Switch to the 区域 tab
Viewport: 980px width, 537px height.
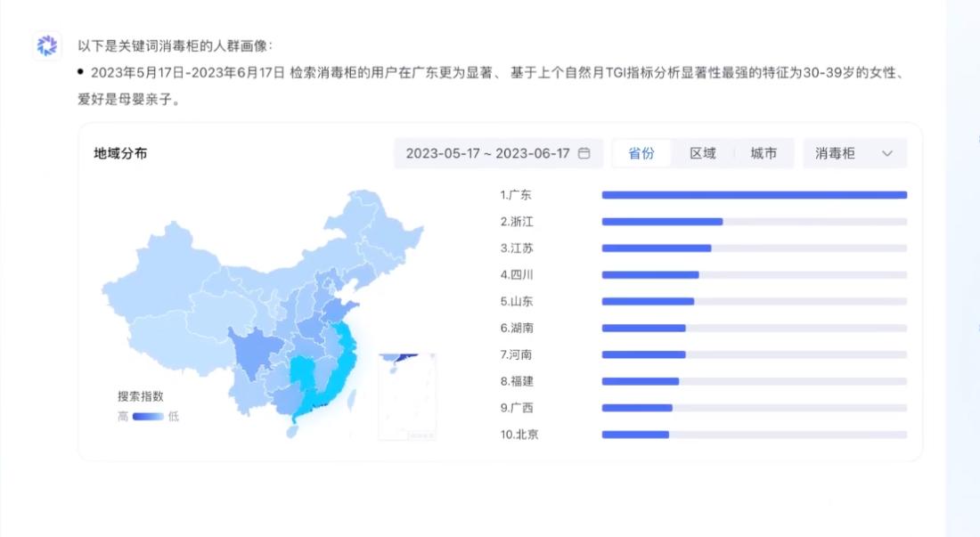tap(703, 153)
